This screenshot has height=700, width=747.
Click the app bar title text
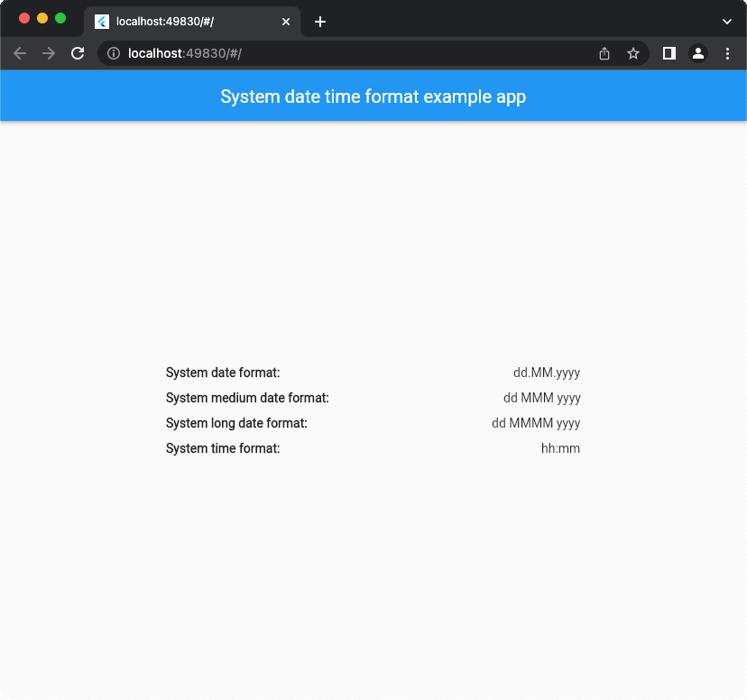coord(373,97)
